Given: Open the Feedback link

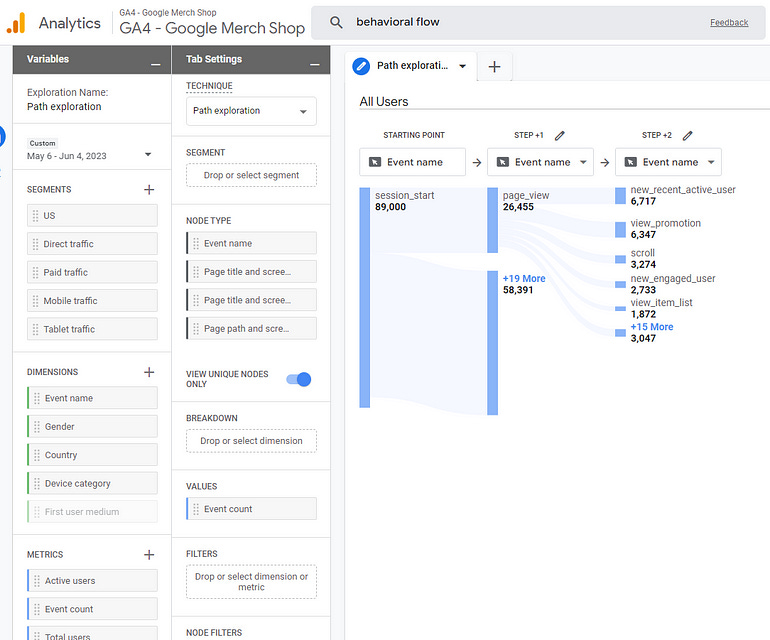Looking at the screenshot, I should (x=729, y=23).
